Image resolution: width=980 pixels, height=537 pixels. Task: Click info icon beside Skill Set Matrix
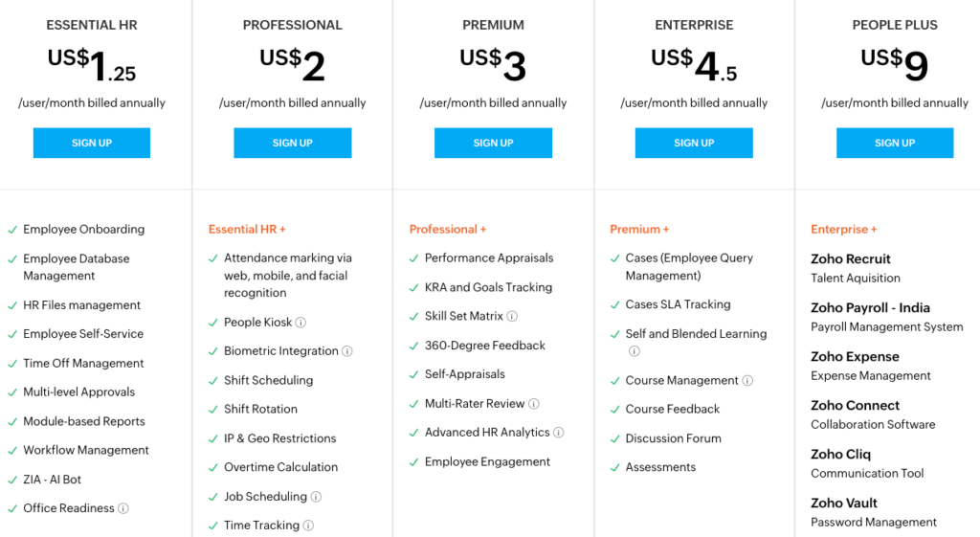tap(512, 317)
